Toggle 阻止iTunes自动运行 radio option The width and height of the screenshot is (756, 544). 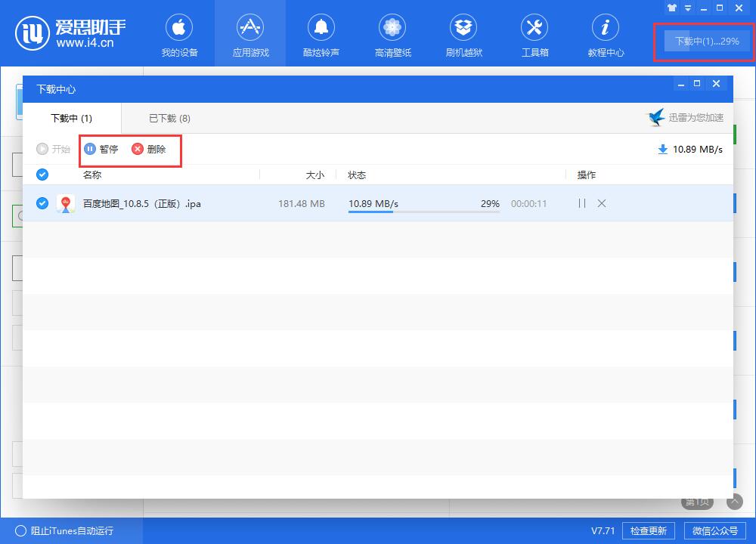pyautogui.click(x=20, y=531)
